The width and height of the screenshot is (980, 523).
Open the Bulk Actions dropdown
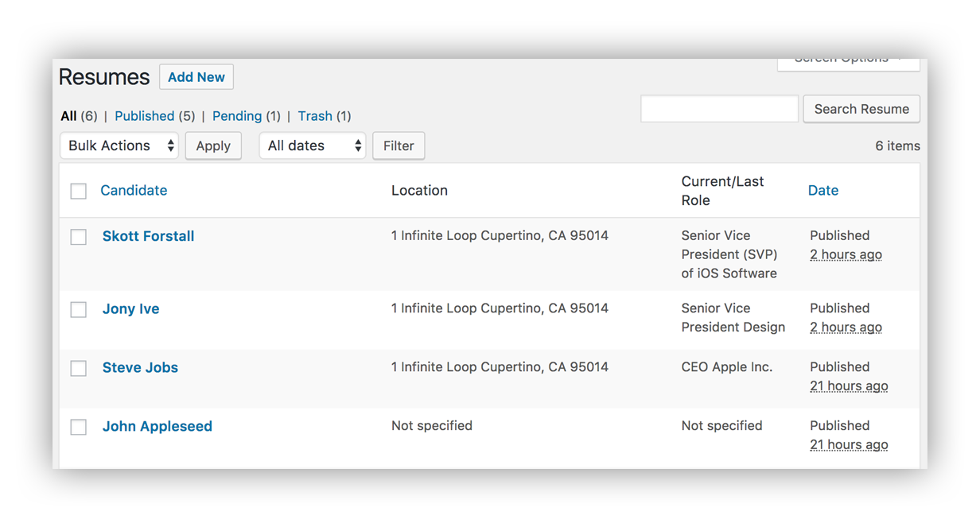(x=119, y=145)
